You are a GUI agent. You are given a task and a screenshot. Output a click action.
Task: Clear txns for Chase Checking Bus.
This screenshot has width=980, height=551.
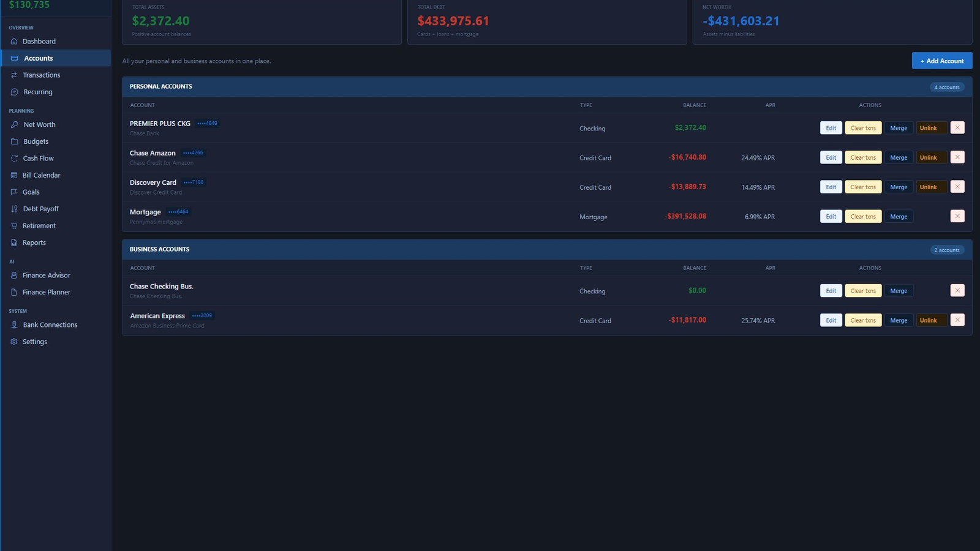(x=863, y=291)
